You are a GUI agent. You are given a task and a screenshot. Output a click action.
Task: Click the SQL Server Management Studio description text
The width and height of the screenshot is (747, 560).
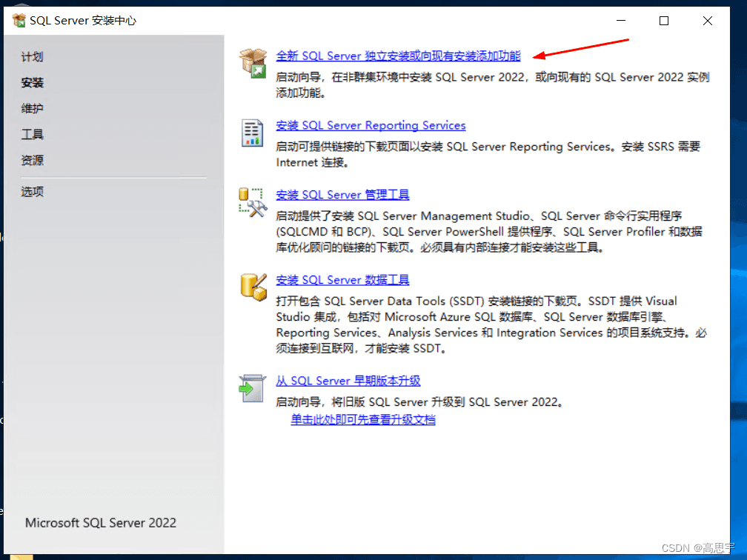click(489, 232)
